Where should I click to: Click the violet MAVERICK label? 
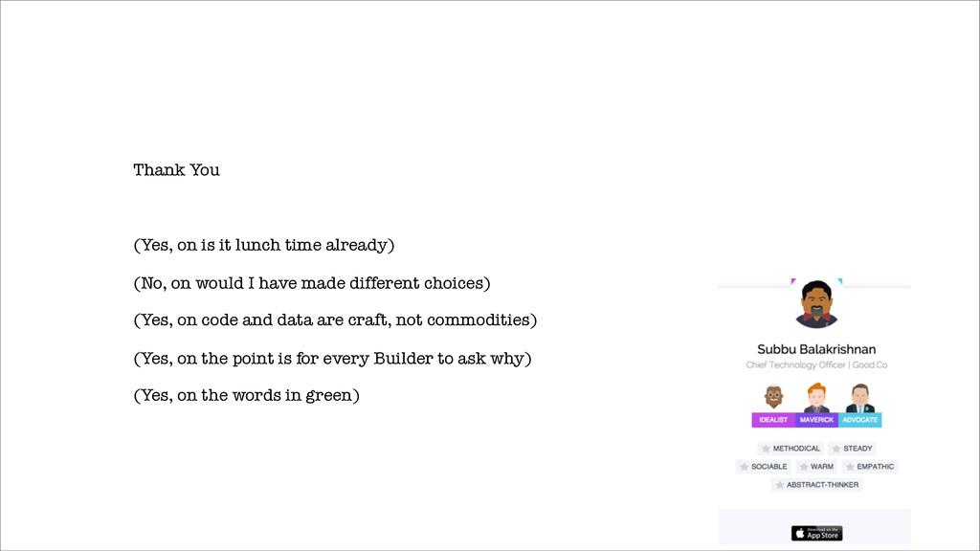pyautogui.click(x=816, y=420)
